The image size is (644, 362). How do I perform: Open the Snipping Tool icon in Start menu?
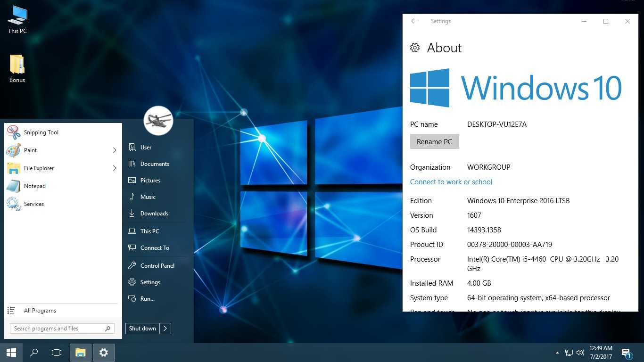point(14,132)
